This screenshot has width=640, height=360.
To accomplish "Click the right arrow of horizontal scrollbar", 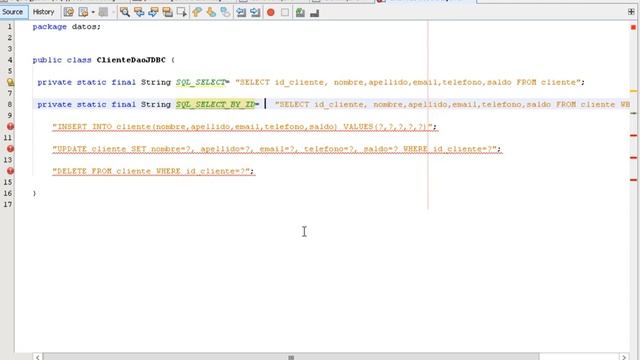I will 623,357.
